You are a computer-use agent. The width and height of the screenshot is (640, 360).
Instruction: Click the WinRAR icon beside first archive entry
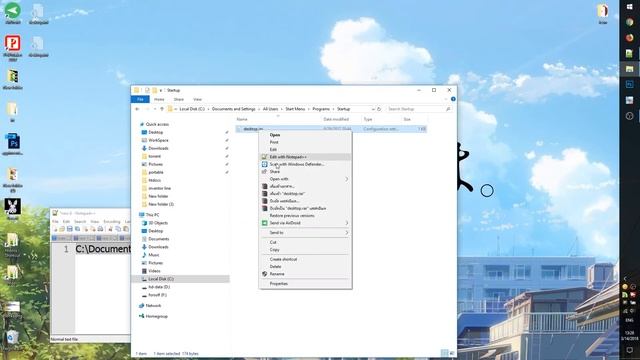[x=264, y=186]
